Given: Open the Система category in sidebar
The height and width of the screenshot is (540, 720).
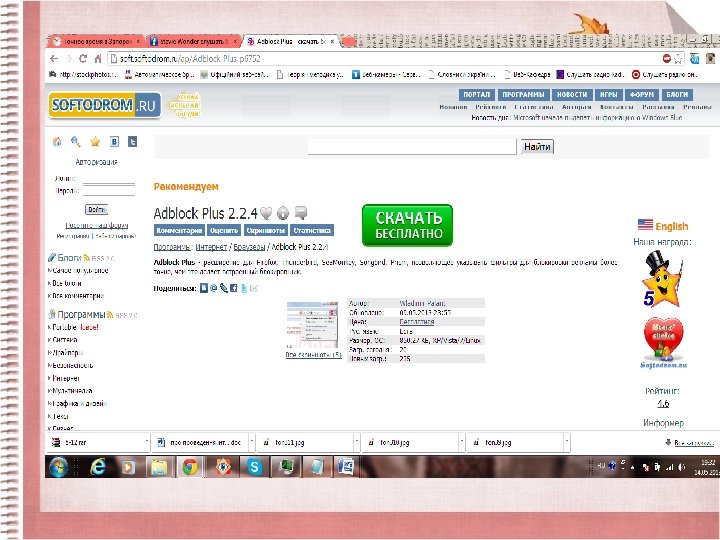Looking at the screenshot, I should pyautogui.click(x=65, y=340).
